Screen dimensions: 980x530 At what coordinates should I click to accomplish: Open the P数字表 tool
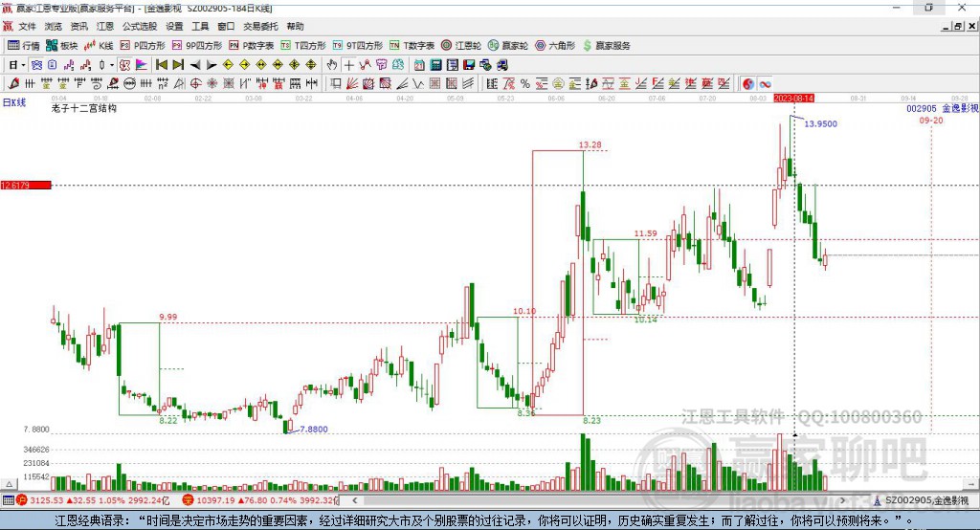tap(252, 46)
